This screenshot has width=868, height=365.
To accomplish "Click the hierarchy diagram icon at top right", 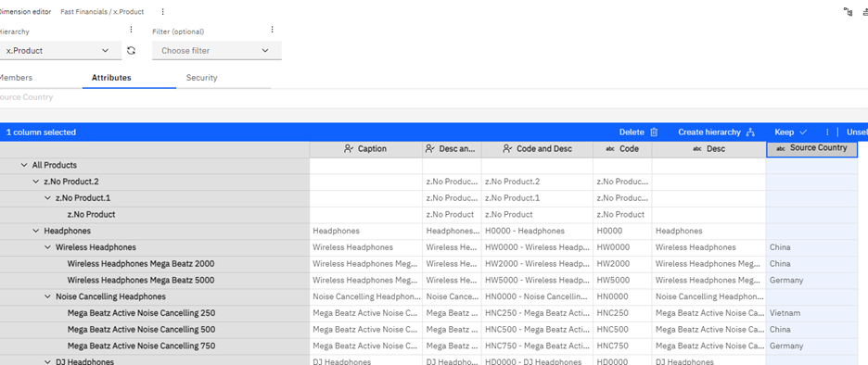I will pos(848,12).
